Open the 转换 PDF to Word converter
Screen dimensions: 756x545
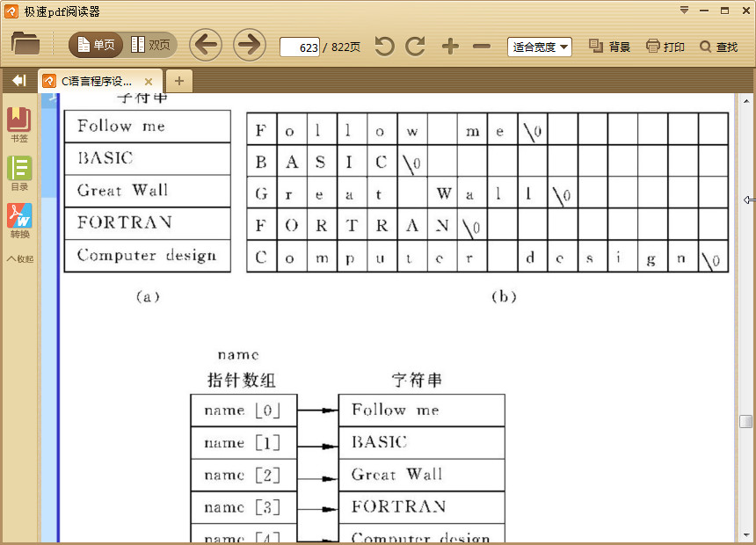click(19, 221)
